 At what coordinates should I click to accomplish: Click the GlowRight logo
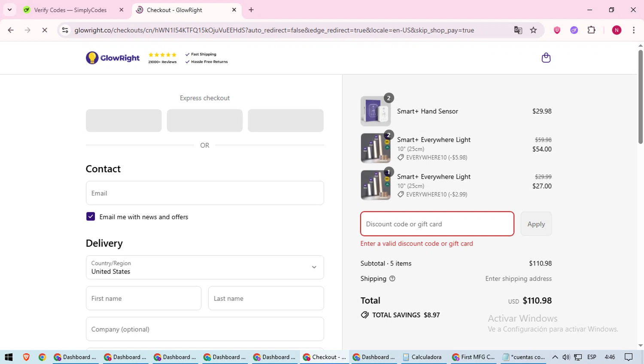(112, 58)
